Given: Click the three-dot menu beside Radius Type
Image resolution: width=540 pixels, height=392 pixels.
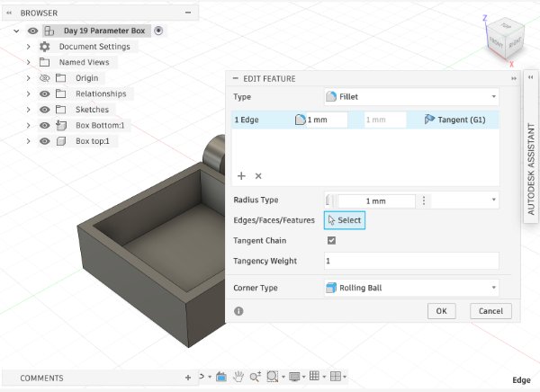Looking at the screenshot, I should (424, 200).
